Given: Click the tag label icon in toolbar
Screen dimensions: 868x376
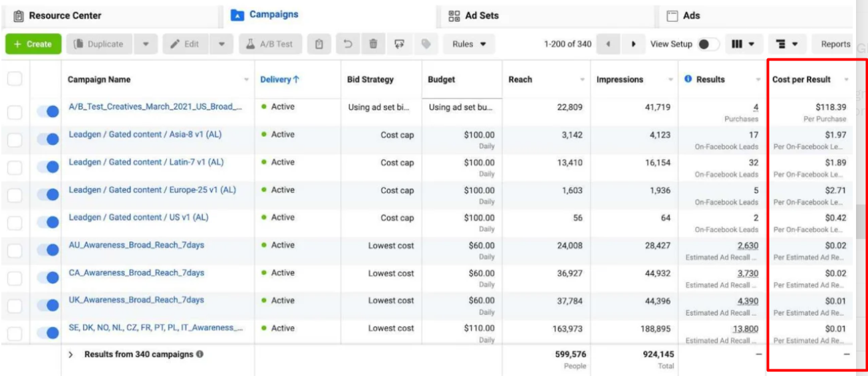Looking at the screenshot, I should [x=426, y=45].
